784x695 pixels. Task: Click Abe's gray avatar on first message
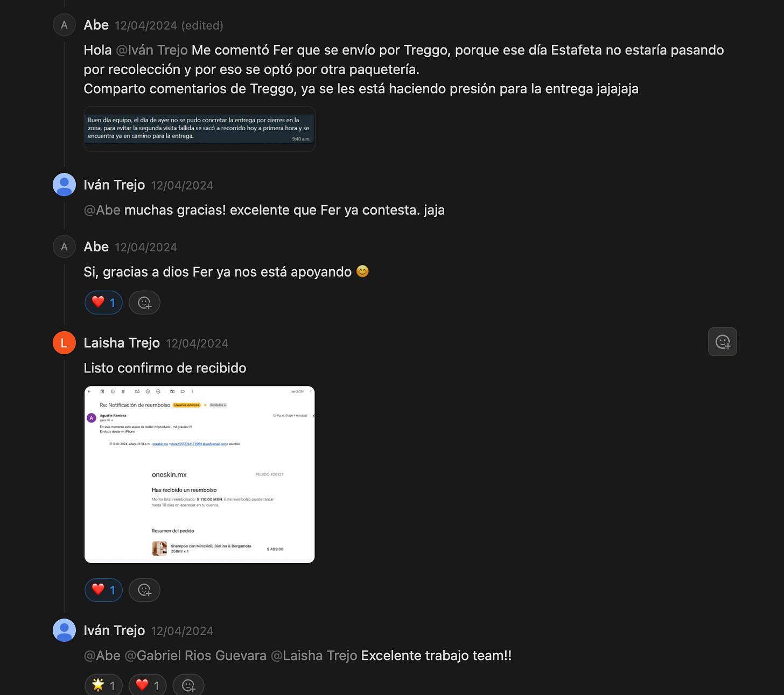[64, 25]
